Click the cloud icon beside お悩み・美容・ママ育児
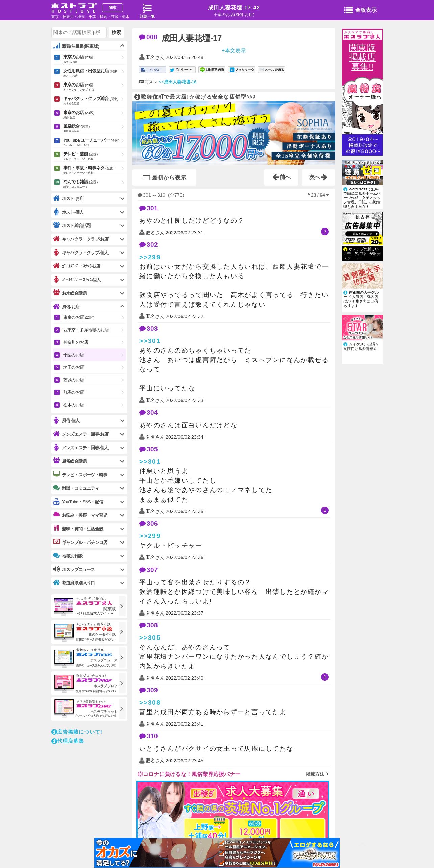The image size is (434, 868). pos(56,514)
